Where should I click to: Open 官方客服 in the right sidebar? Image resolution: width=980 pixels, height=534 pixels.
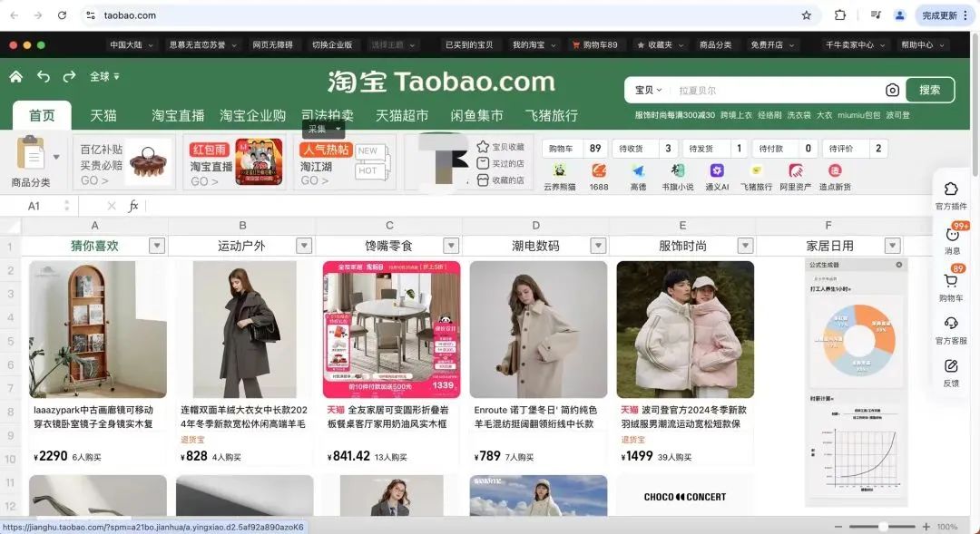[x=951, y=330]
